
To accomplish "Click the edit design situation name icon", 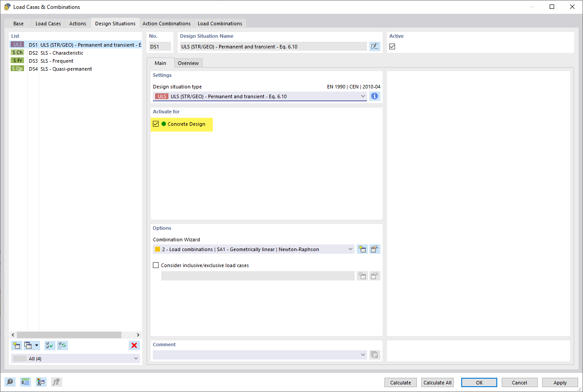I will [x=375, y=46].
